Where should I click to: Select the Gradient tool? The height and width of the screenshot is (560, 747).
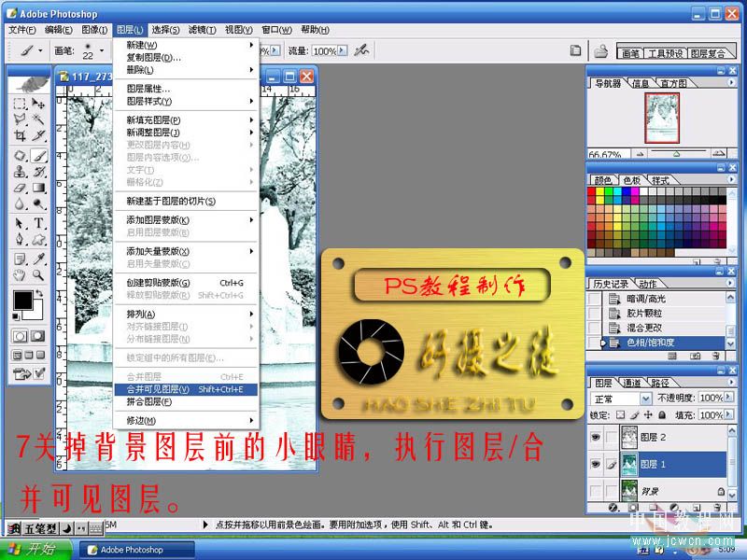coord(38,188)
